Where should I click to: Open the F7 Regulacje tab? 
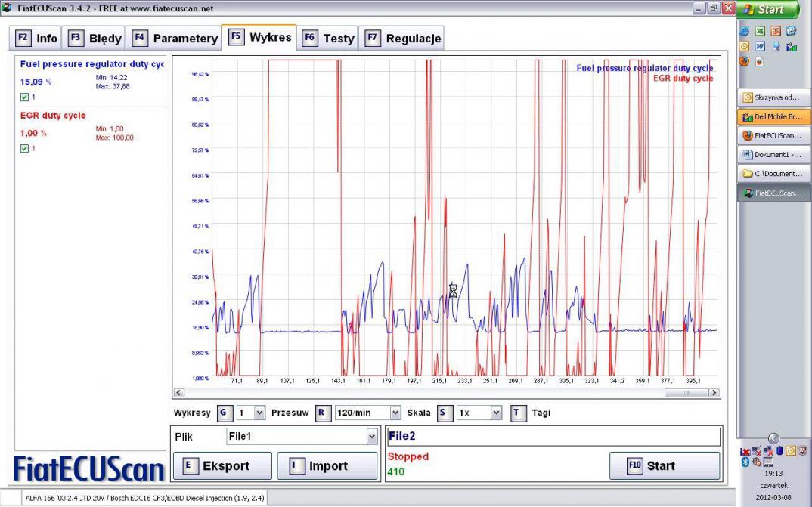(x=402, y=39)
